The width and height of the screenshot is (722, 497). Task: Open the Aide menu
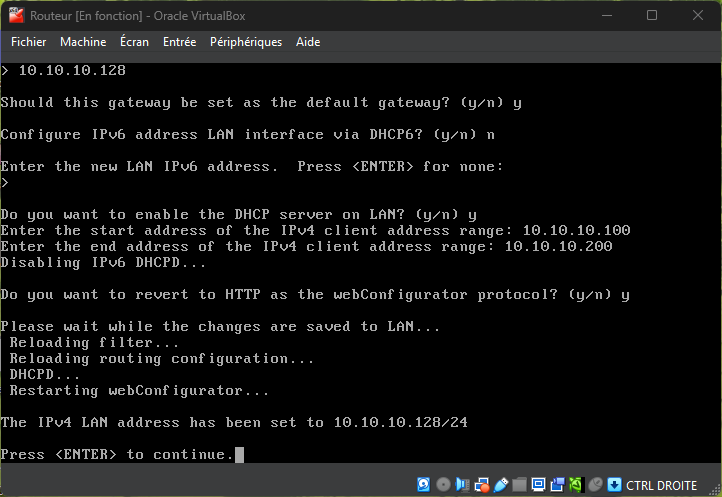[x=308, y=42]
